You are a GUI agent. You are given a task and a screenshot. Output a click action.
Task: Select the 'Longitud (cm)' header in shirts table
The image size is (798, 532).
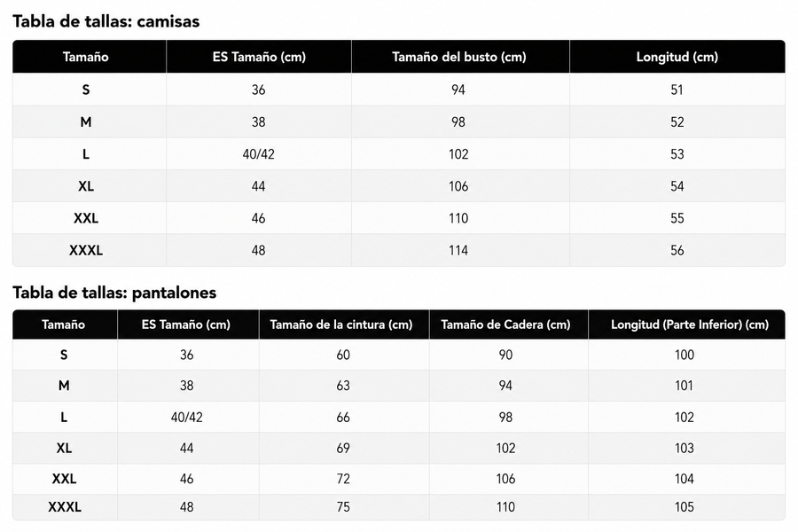677,57
